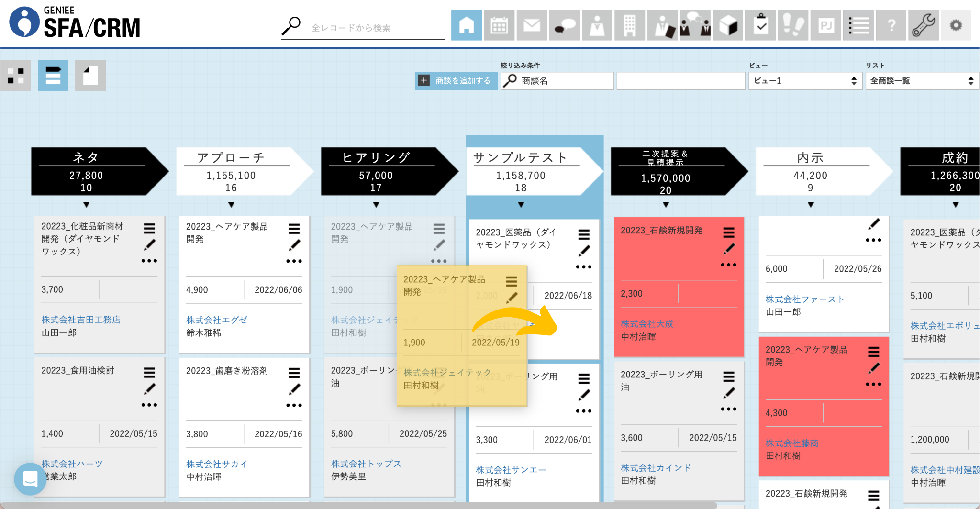Collapse the アプローチ stage column arrow
Screen dimensions: 980x509
232,205
